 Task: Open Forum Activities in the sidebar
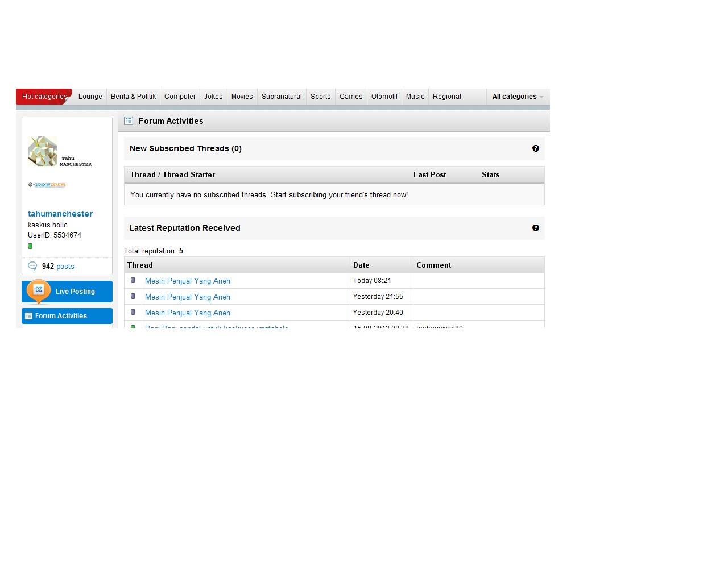click(67, 316)
